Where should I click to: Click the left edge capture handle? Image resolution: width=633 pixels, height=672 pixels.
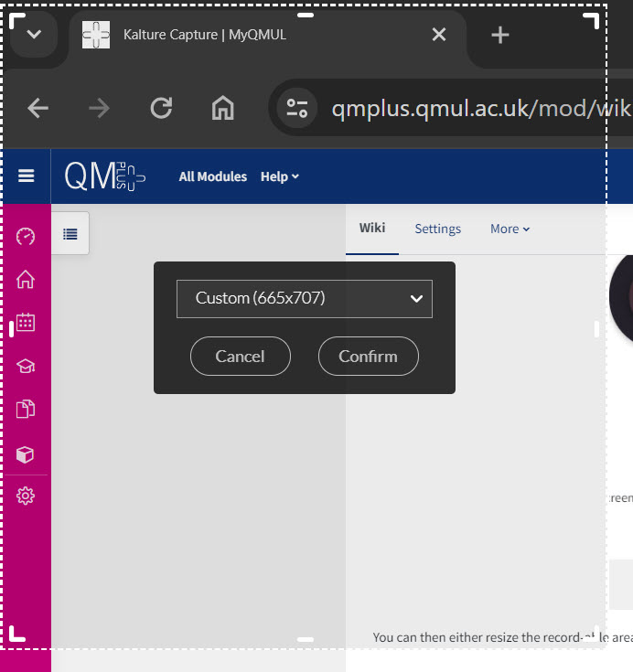(x=12, y=329)
